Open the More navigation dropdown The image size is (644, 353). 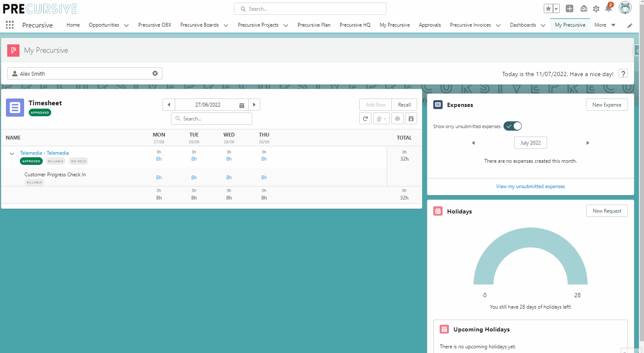(x=605, y=25)
